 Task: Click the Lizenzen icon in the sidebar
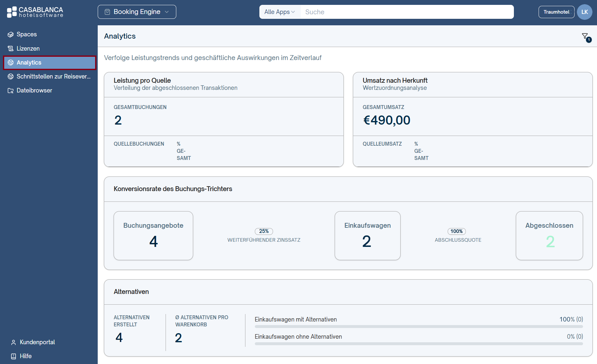coord(11,49)
